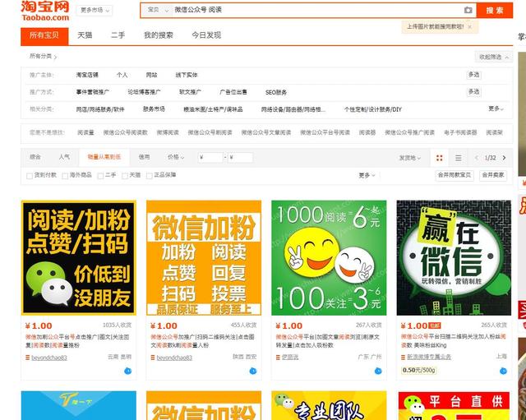Select the 所有宝贝 tab

pos(44,36)
